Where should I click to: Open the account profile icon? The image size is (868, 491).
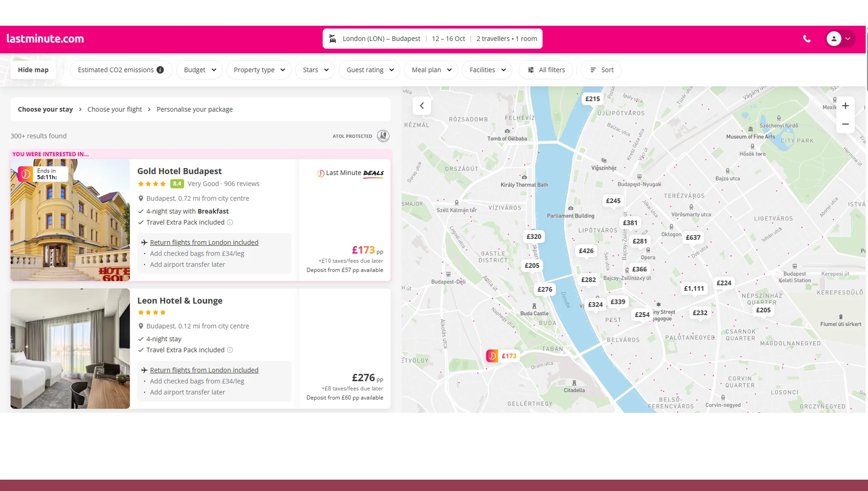(833, 39)
